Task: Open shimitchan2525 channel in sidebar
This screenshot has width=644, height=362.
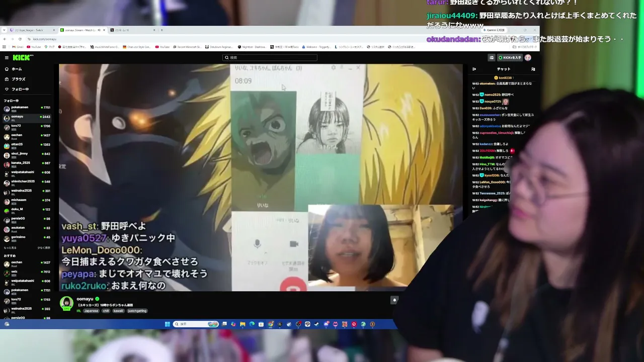Action: click(x=26, y=183)
